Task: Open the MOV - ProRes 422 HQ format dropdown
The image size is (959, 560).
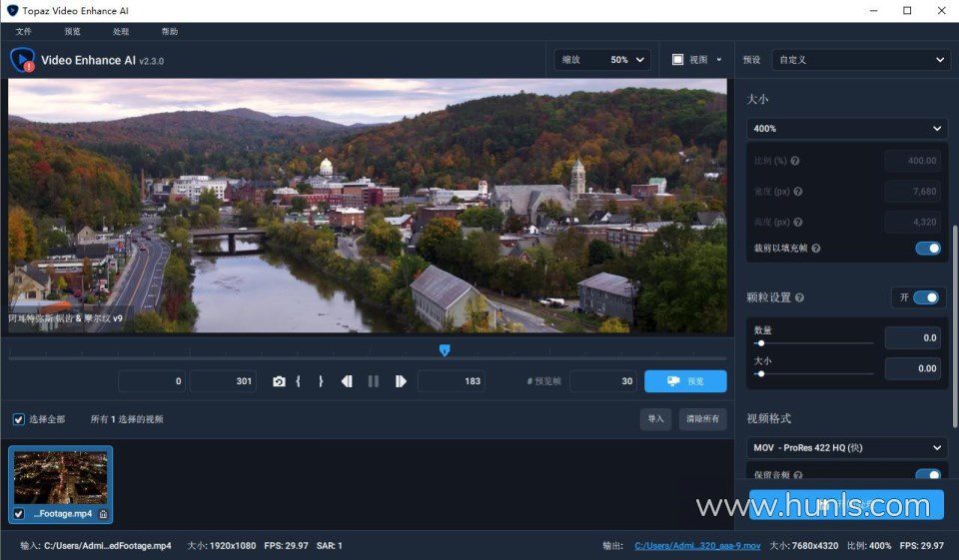Action: coord(847,448)
